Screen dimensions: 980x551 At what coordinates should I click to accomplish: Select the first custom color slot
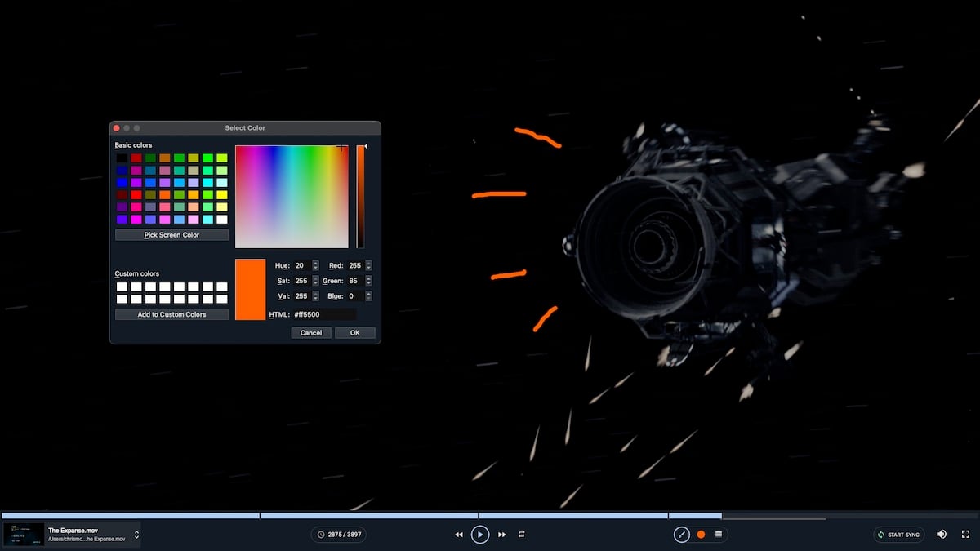click(x=122, y=287)
